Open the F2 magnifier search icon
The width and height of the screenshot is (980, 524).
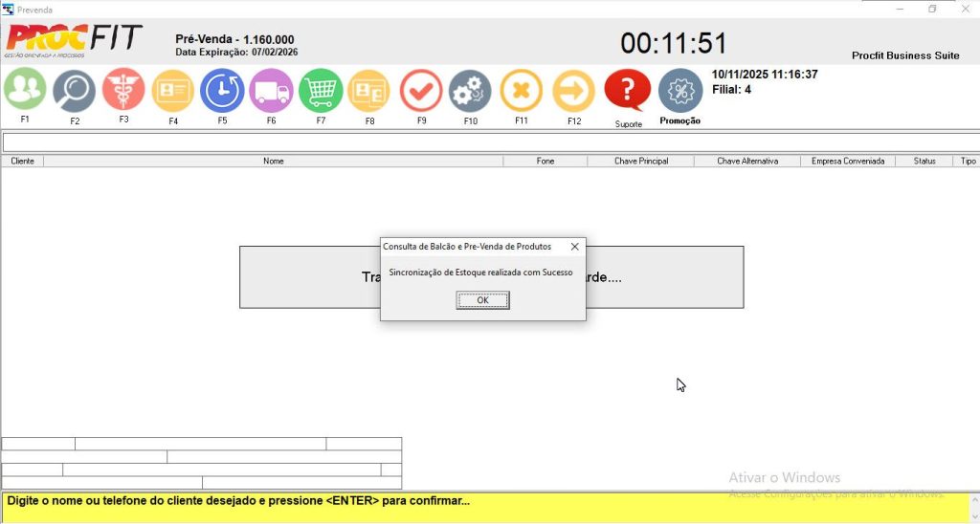click(74, 91)
